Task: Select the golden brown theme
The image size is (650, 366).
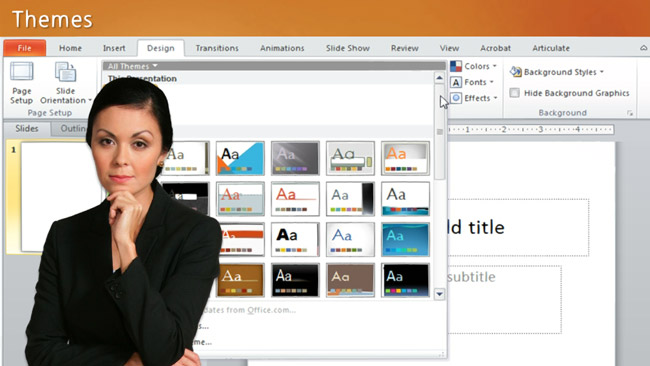Action: [x=241, y=280]
